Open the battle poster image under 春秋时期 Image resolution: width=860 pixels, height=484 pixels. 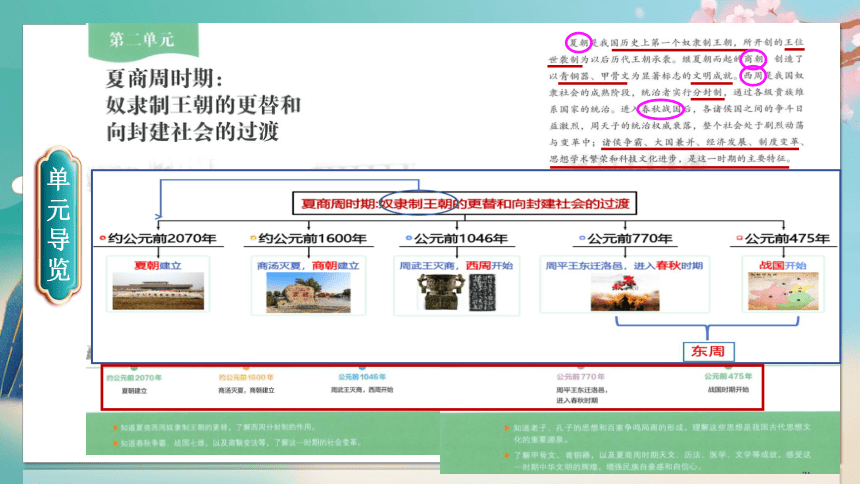(625, 292)
